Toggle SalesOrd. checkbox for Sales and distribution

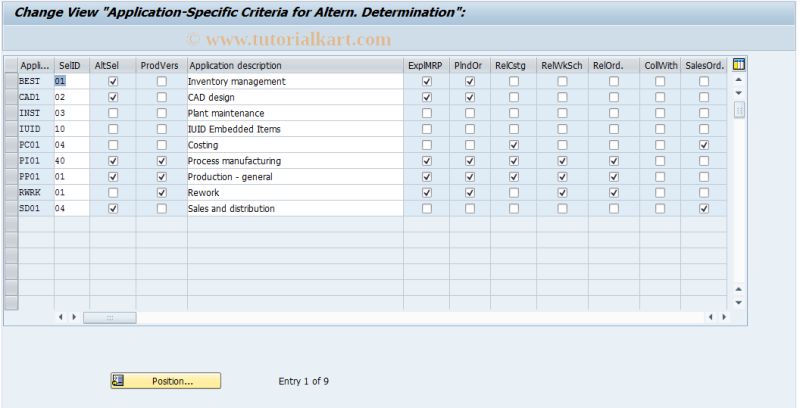(x=704, y=208)
